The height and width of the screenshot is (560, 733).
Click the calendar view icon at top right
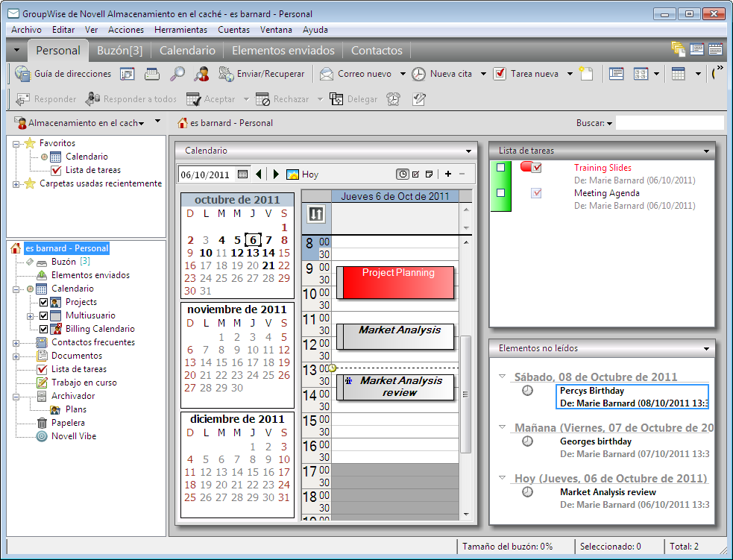coord(715,49)
